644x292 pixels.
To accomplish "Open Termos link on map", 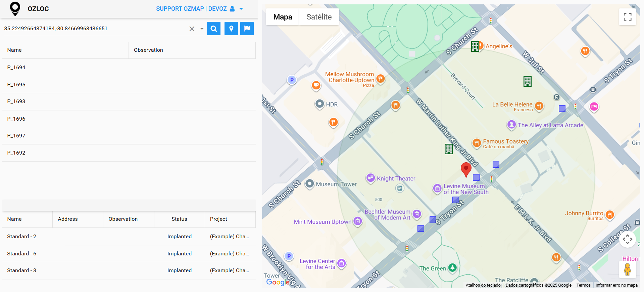I will (x=584, y=285).
